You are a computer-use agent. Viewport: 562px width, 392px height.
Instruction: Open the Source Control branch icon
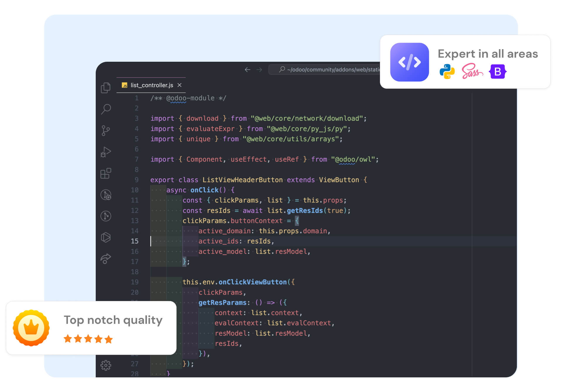[x=106, y=130]
